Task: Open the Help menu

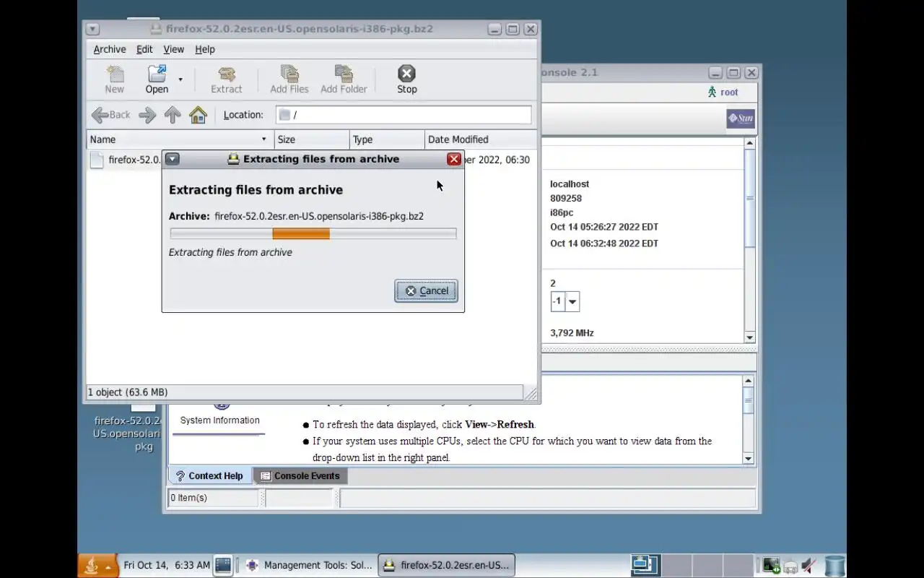Action: pyautogui.click(x=205, y=49)
